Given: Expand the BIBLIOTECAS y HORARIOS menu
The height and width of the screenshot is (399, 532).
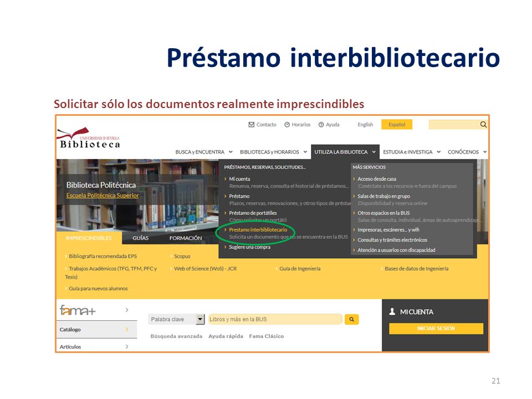Looking at the screenshot, I should click(x=273, y=152).
